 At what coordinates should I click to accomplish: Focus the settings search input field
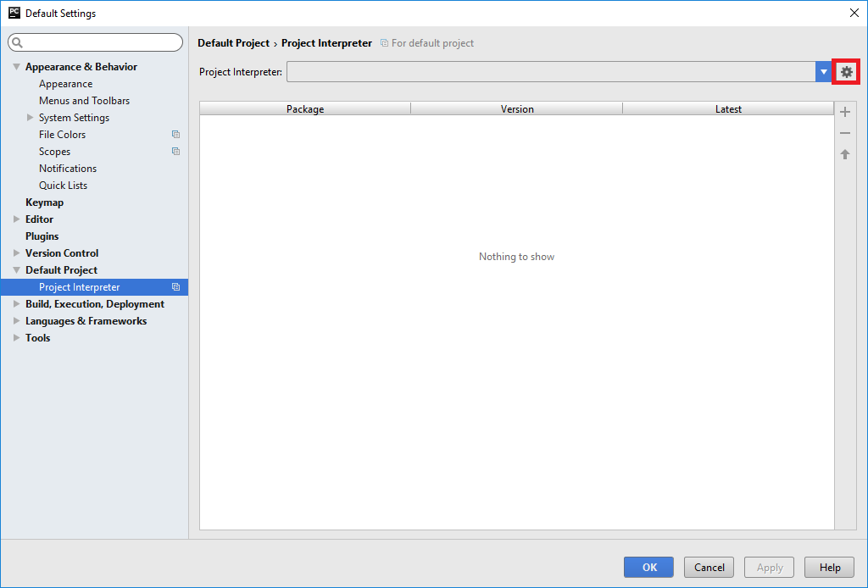pyautogui.click(x=102, y=42)
